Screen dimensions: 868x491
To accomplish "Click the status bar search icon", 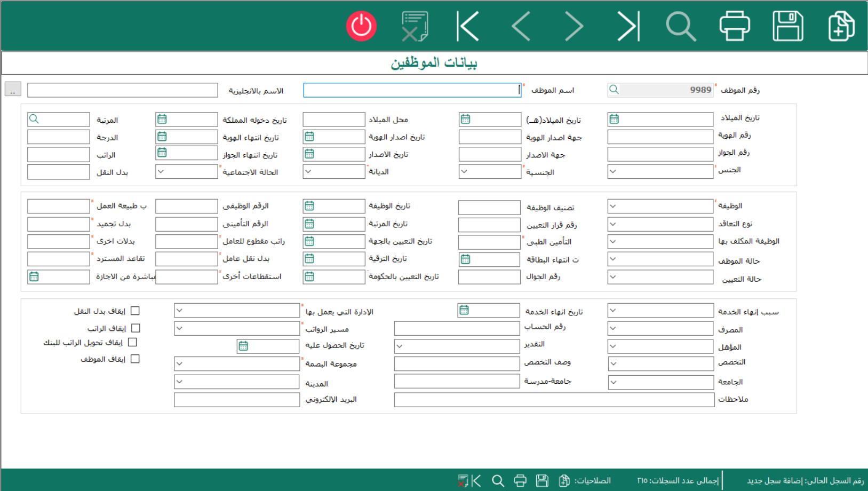I will (x=498, y=481).
